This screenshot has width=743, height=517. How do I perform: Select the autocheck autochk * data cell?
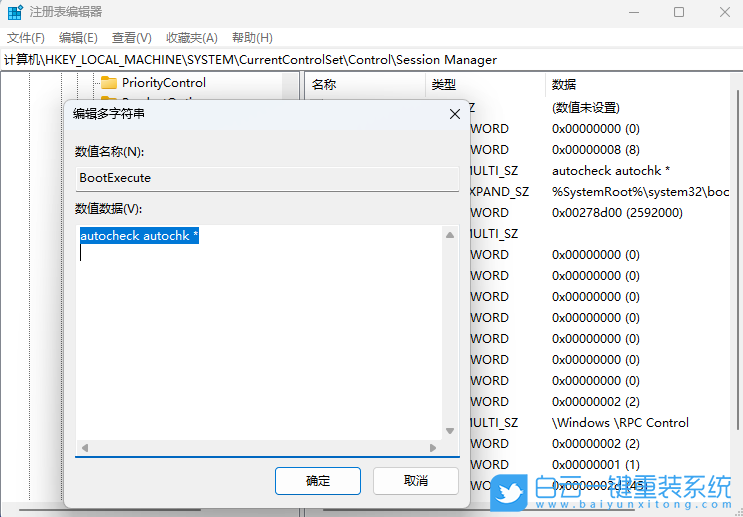coord(611,171)
